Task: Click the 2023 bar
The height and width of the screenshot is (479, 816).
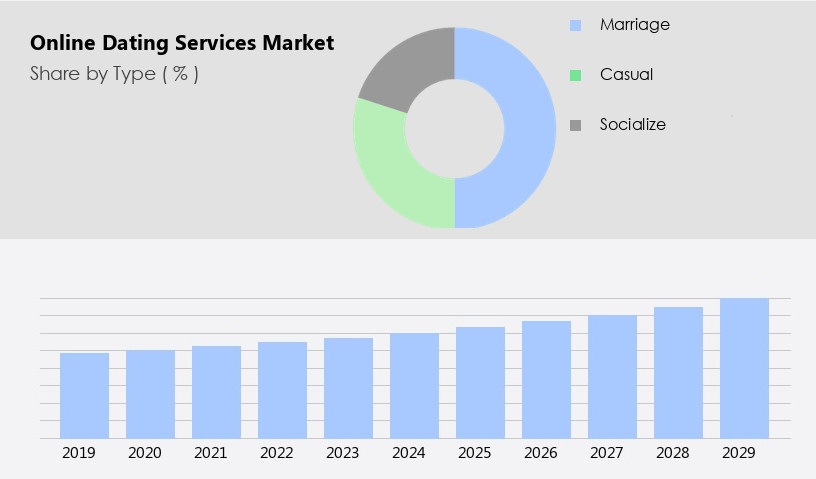Action: pyautogui.click(x=348, y=388)
